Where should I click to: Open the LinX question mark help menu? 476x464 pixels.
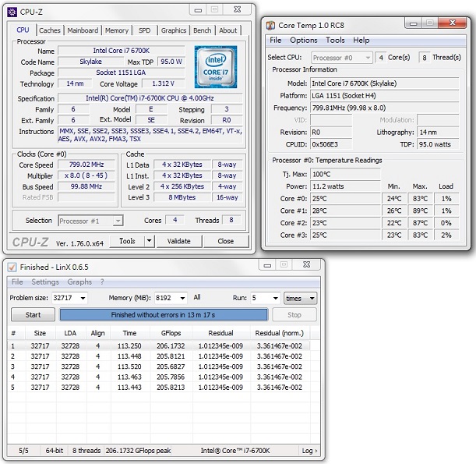coord(102,282)
